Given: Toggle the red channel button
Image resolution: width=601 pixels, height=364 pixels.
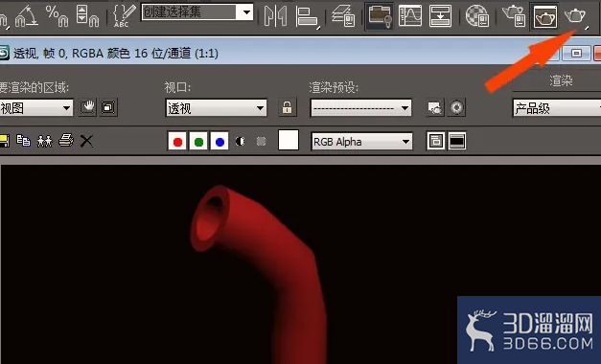Looking at the screenshot, I should point(177,142).
